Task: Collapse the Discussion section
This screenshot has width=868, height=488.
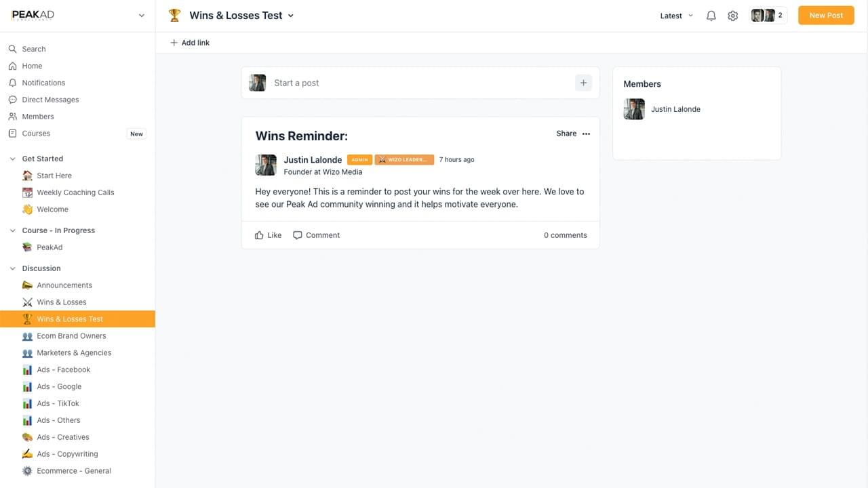Action: point(12,268)
